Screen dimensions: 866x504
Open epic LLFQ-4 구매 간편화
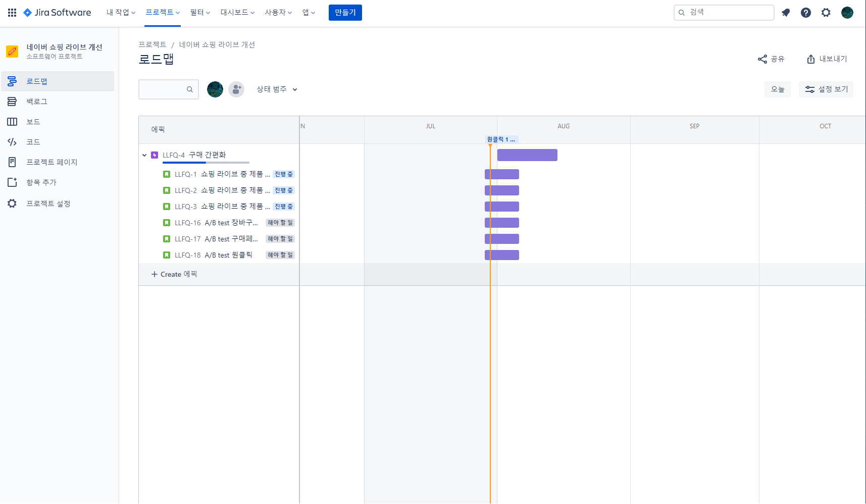(x=194, y=155)
